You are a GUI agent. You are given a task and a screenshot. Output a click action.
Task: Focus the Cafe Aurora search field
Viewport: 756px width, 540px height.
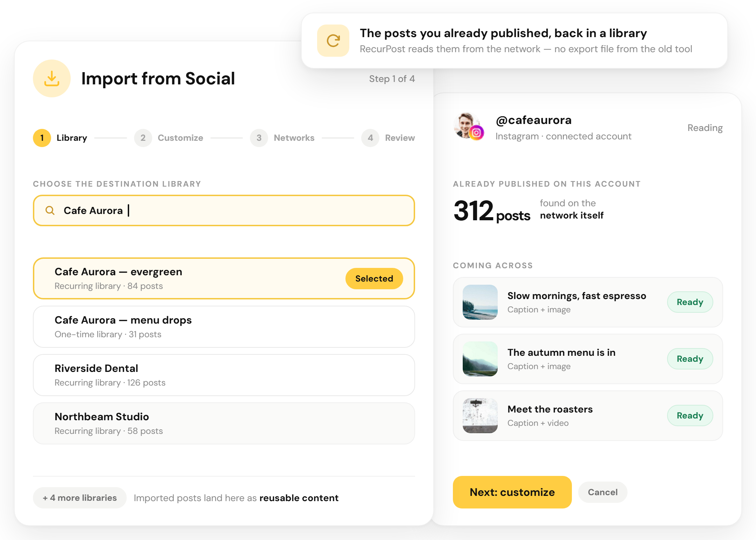point(224,210)
